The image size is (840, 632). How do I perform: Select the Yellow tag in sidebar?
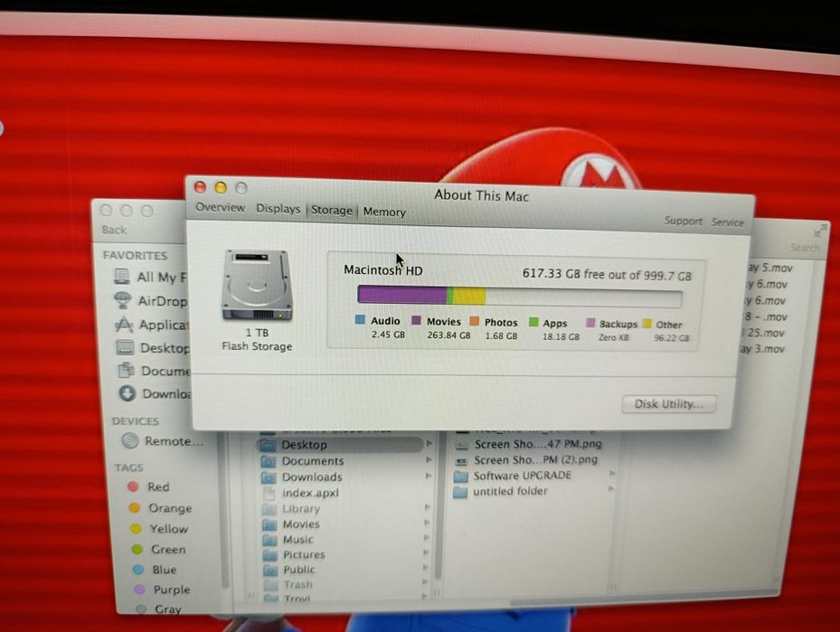[x=159, y=529]
